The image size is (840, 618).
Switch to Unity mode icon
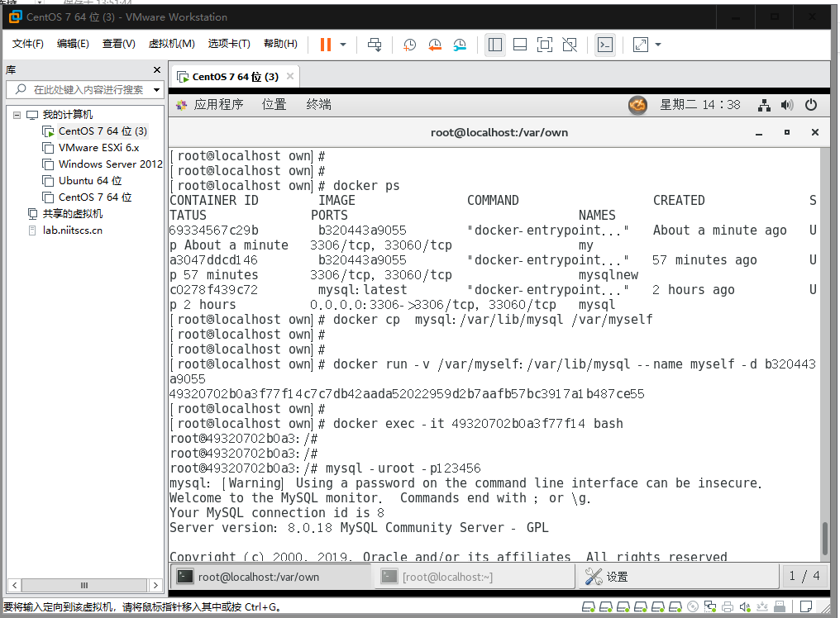click(x=570, y=45)
